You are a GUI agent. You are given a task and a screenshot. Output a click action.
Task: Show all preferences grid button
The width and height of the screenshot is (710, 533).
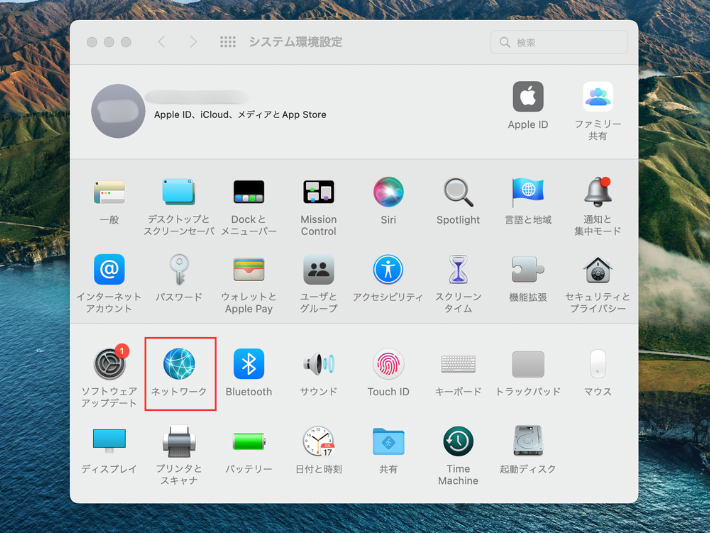tap(228, 42)
